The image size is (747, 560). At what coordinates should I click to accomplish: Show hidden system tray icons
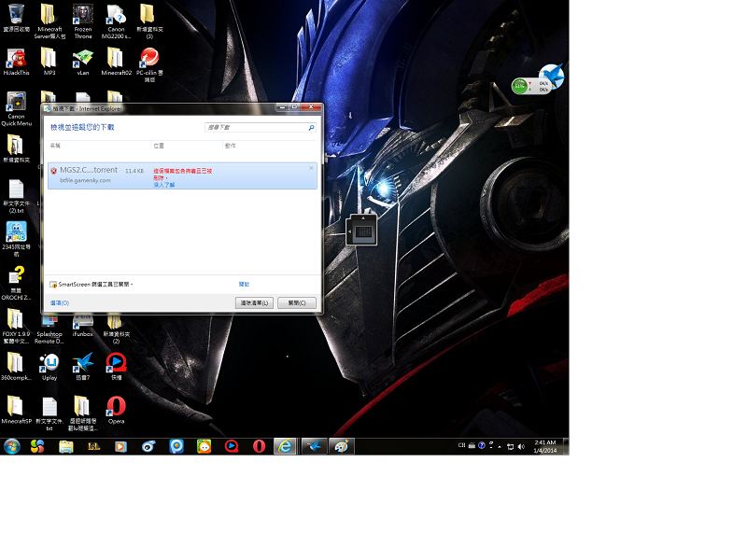tap(500, 447)
